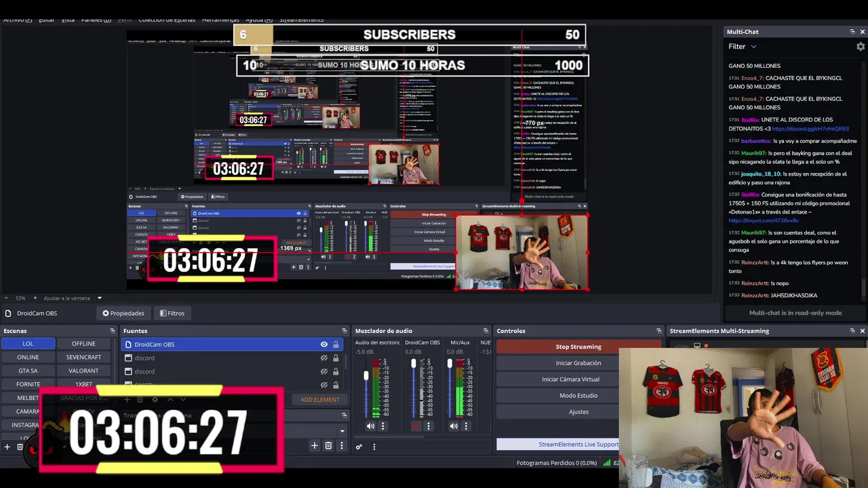Viewport: 868px width, 488px height.
Task: Open Ajustes in Controles
Action: pos(578,412)
